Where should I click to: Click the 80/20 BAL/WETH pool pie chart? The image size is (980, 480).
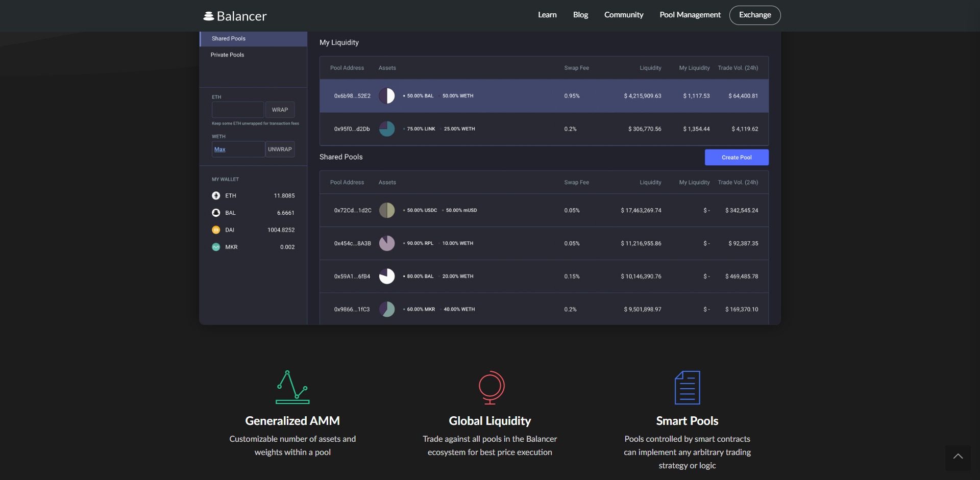387,276
